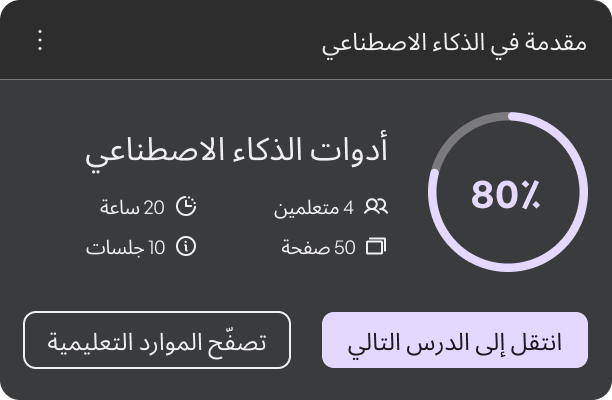This screenshot has height=400, width=612.
Task: Click the 80% progress label
Action: click(x=505, y=194)
